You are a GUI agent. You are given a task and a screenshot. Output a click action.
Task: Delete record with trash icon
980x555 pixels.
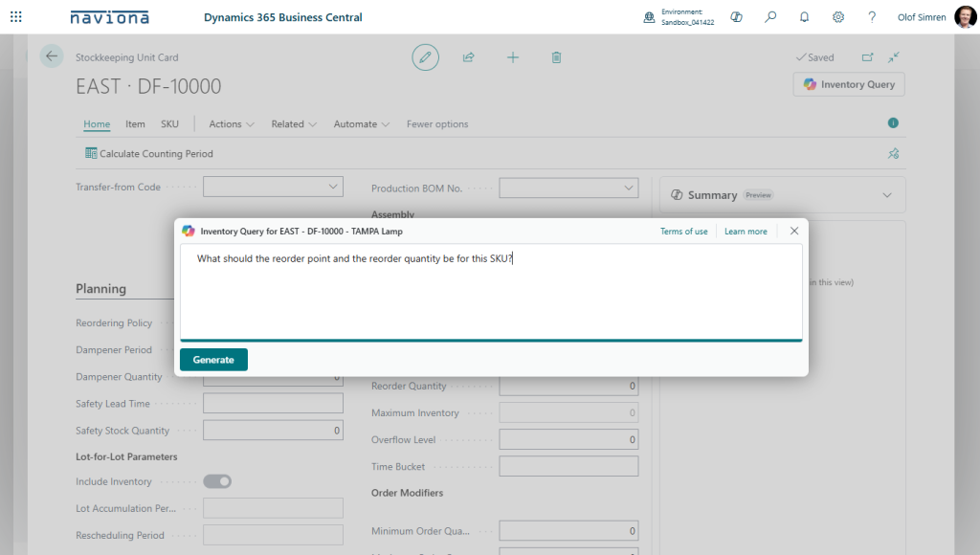coord(556,57)
